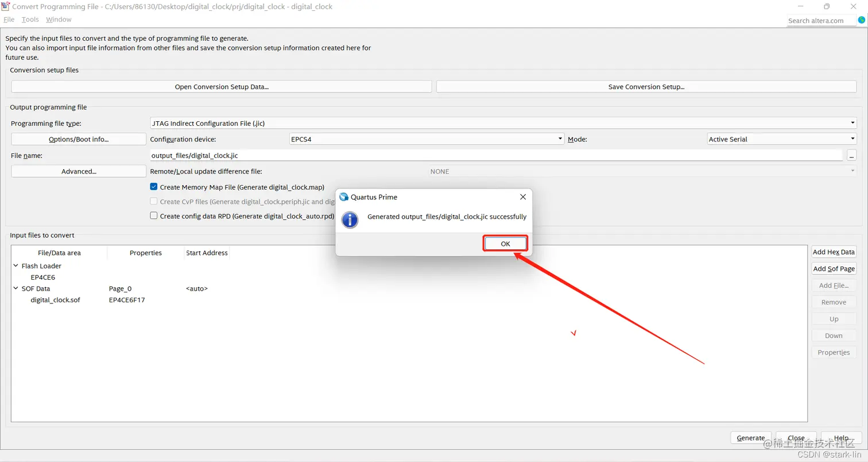
Task: Restore the window with title bar maximize button
Action: coord(827,6)
